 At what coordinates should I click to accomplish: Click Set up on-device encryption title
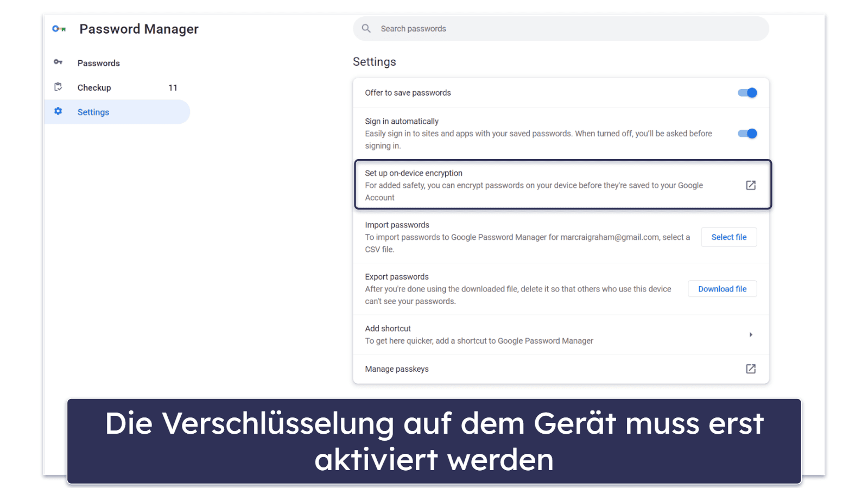point(414,173)
